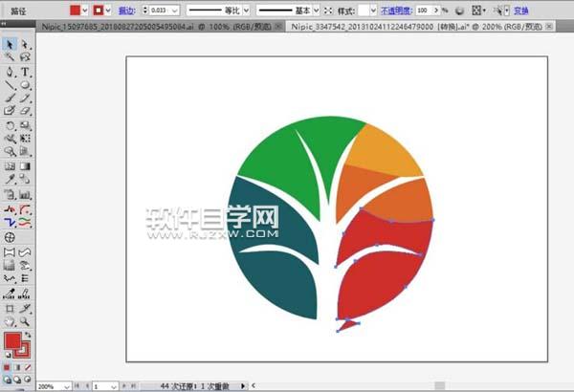Select the Direct Selection tool
This screenshot has height=392, width=574.
coord(25,44)
